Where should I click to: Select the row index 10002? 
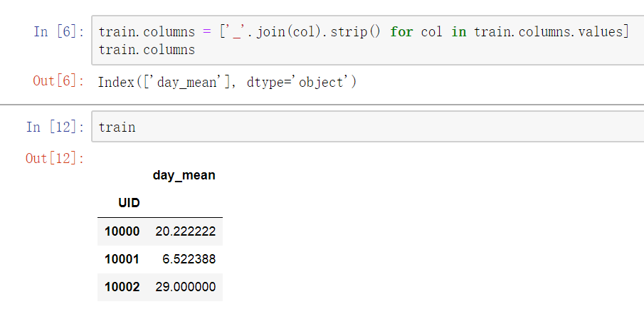[x=122, y=287]
